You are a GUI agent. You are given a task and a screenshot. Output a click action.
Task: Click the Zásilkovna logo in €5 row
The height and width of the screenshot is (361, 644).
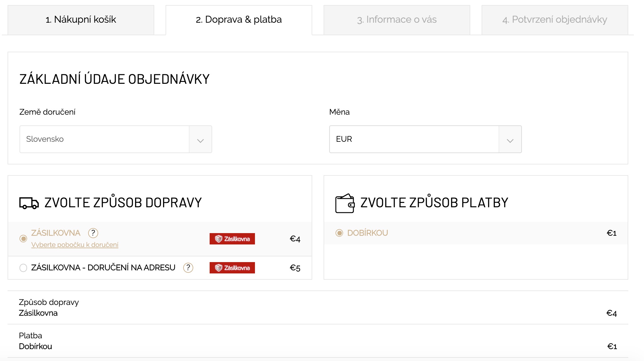[x=232, y=268]
